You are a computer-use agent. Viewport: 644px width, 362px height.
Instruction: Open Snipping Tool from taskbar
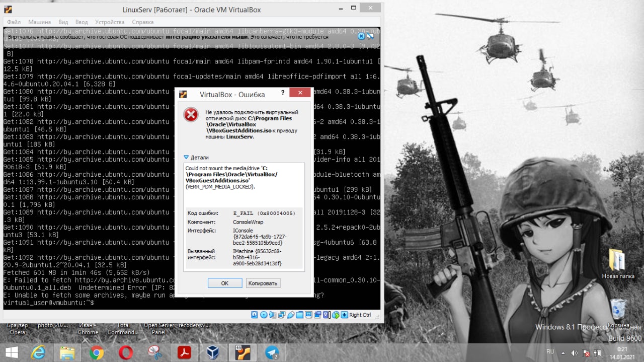[x=155, y=352]
